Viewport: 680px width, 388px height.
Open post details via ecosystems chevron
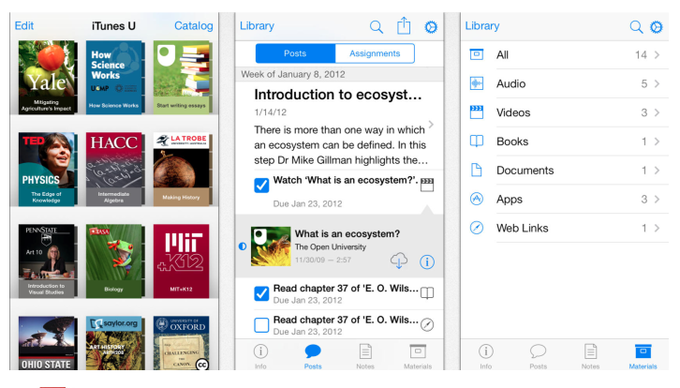tap(431, 124)
